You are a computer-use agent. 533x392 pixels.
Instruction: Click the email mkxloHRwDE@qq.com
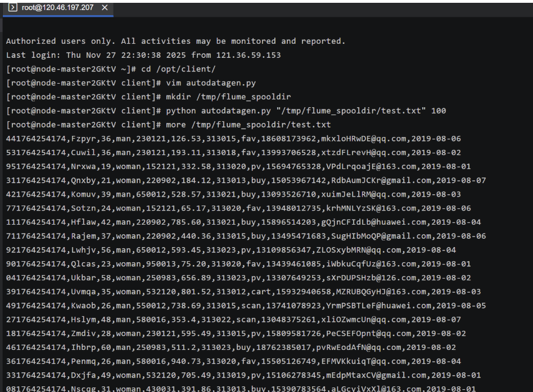(364, 139)
